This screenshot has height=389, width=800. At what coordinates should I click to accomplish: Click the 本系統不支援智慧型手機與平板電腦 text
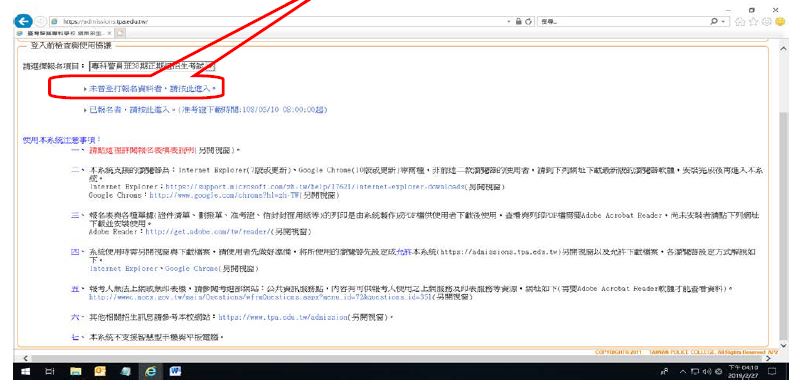click(157, 337)
